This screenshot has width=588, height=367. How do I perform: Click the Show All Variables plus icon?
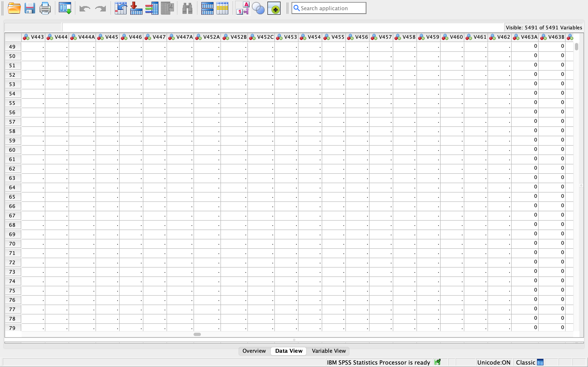click(274, 8)
